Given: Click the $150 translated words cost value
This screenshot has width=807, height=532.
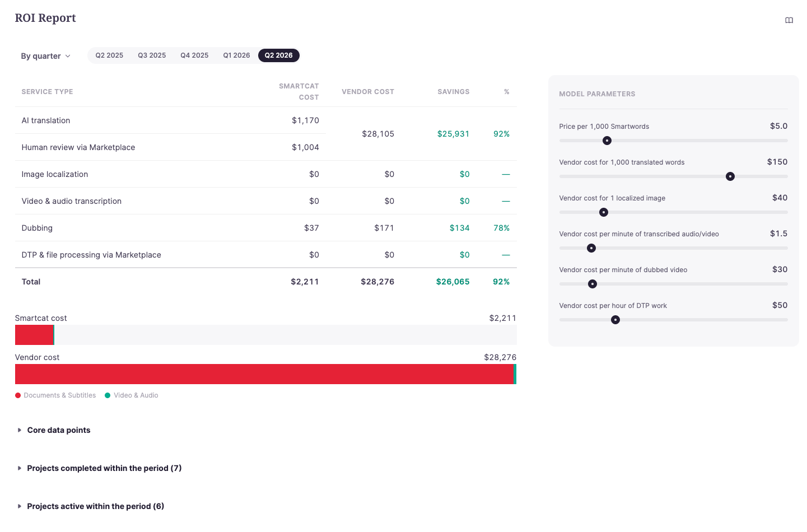Looking at the screenshot, I should pos(777,162).
